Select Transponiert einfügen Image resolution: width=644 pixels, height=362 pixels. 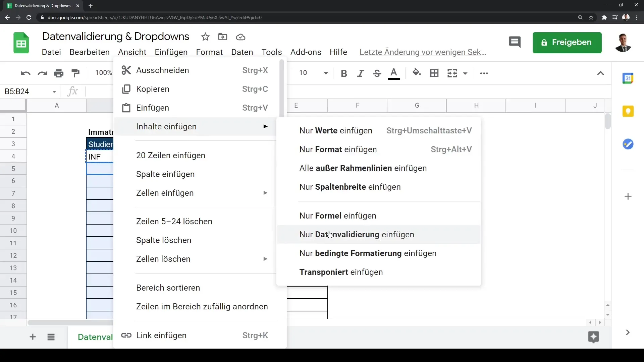[x=379, y=272]
